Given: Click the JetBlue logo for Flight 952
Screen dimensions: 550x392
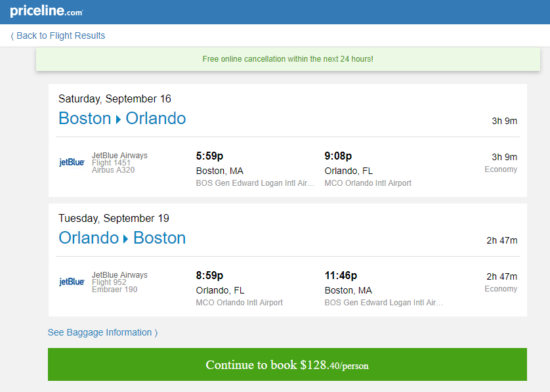Looking at the screenshot, I should tap(72, 282).
